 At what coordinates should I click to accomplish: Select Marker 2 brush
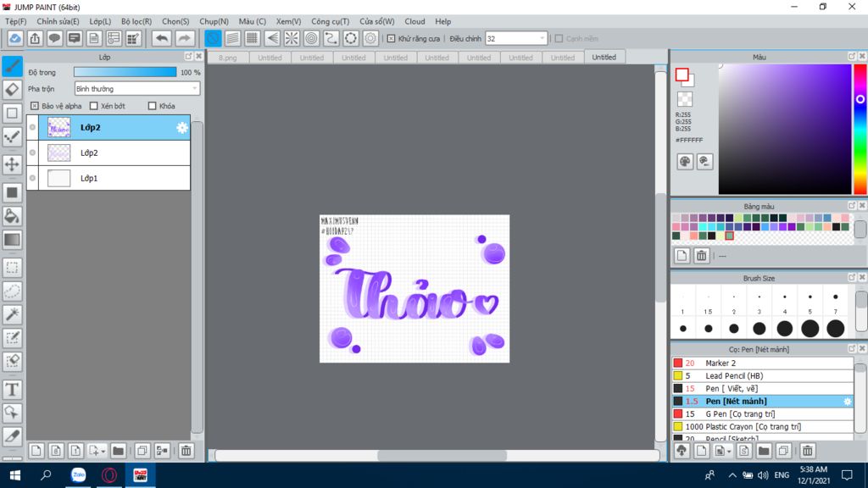(x=762, y=363)
